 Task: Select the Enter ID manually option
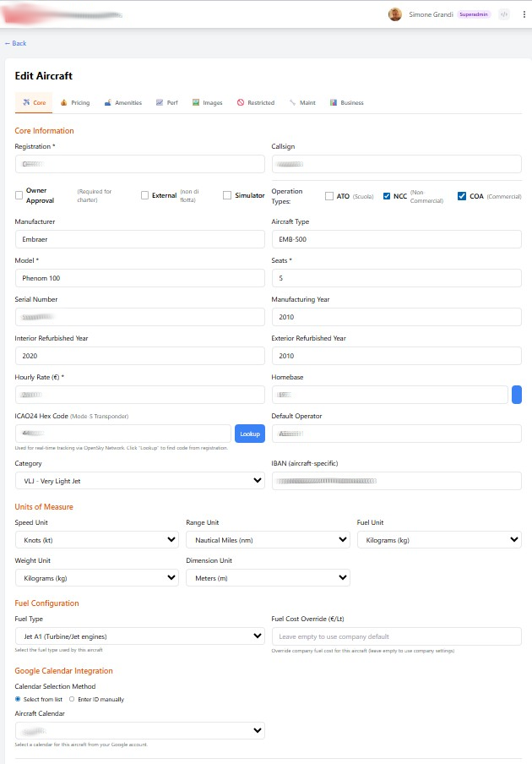pyautogui.click(x=72, y=699)
